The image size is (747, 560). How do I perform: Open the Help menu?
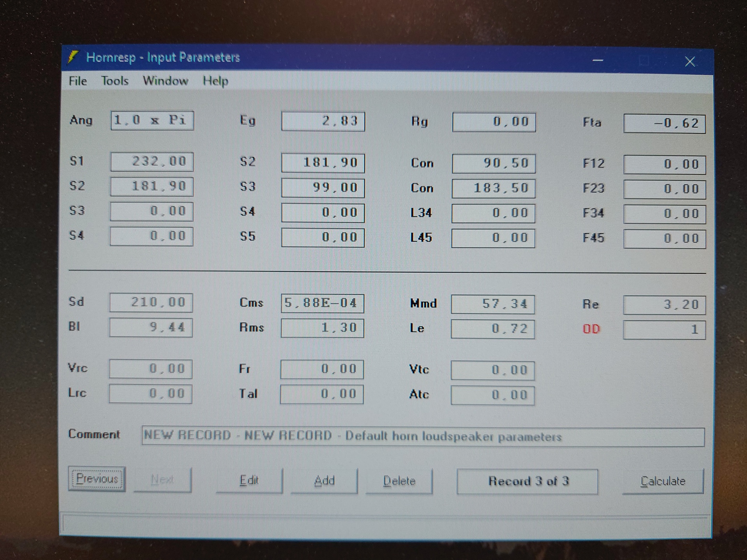[x=215, y=81]
